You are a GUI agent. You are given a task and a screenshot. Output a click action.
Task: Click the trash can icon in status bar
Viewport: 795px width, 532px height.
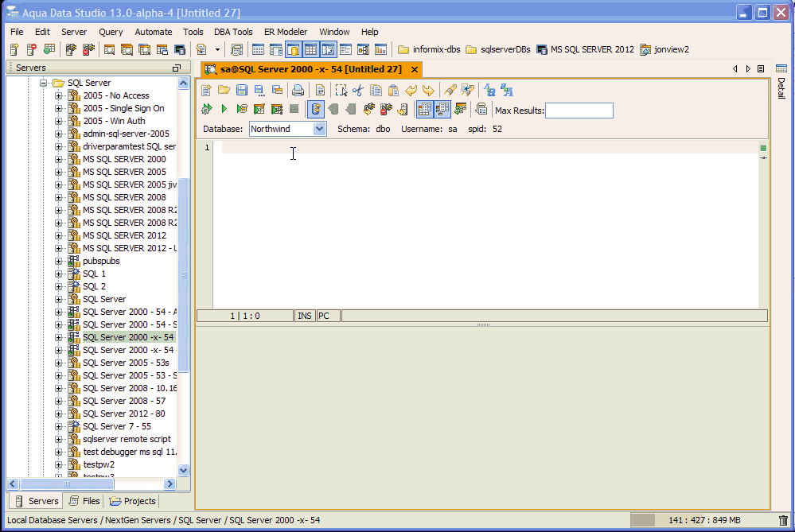click(x=783, y=520)
